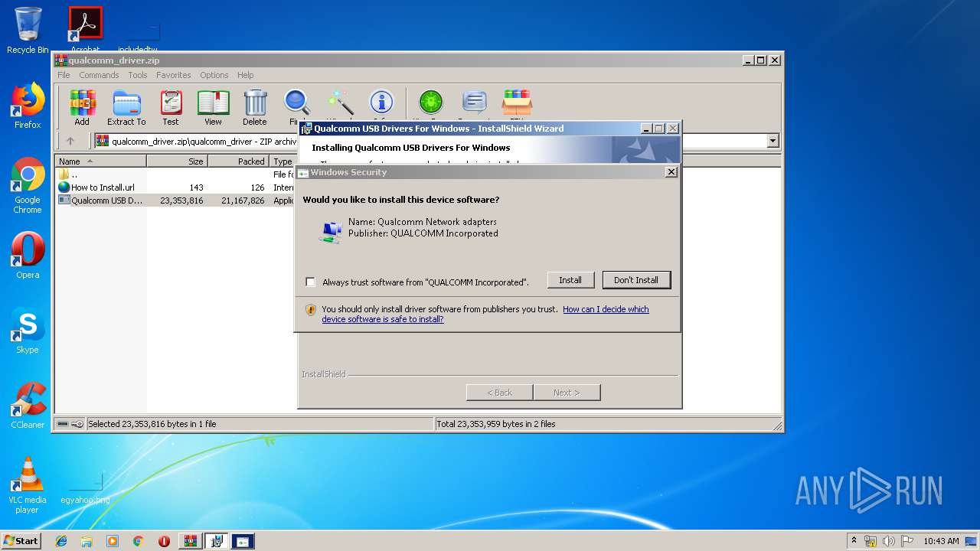Viewport: 980px width, 551px height.
Task: Check Always trust software from QUALCOMM Incorporated
Action: 310,282
